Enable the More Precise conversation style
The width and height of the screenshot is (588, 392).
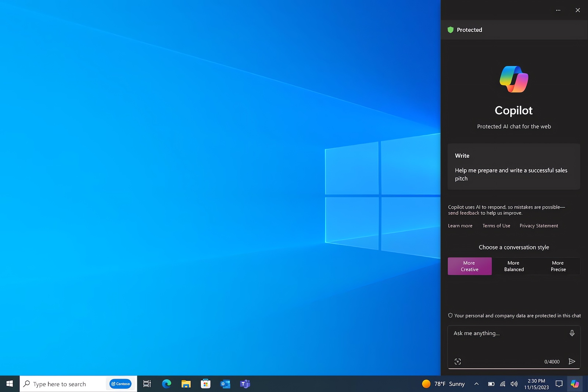pyautogui.click(x=557, y=266)
